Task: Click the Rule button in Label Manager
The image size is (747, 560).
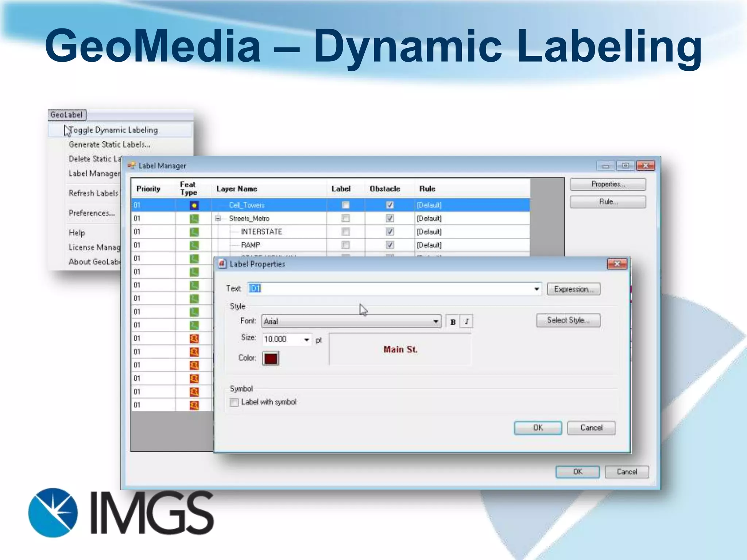Action: coord(608,202)
